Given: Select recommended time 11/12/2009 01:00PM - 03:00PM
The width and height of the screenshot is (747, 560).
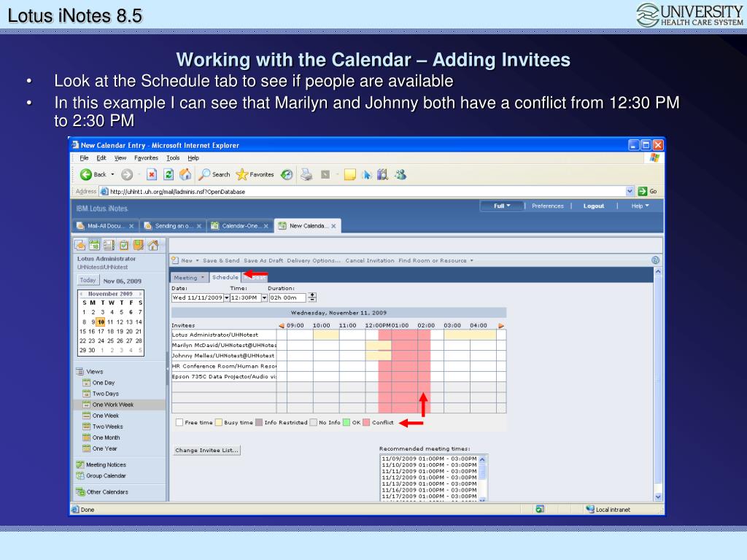Looking at the screenshot, I should click(429, 477).
